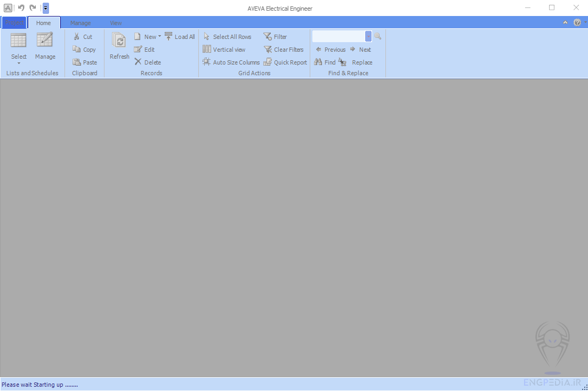Click the search magnifier icon

point(377,36)
